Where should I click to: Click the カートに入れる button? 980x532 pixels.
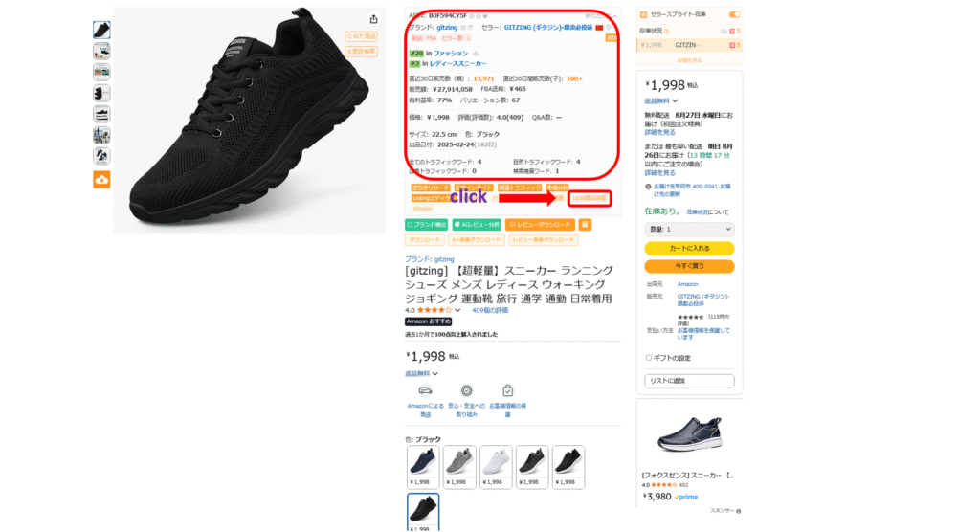coord(689,248)
